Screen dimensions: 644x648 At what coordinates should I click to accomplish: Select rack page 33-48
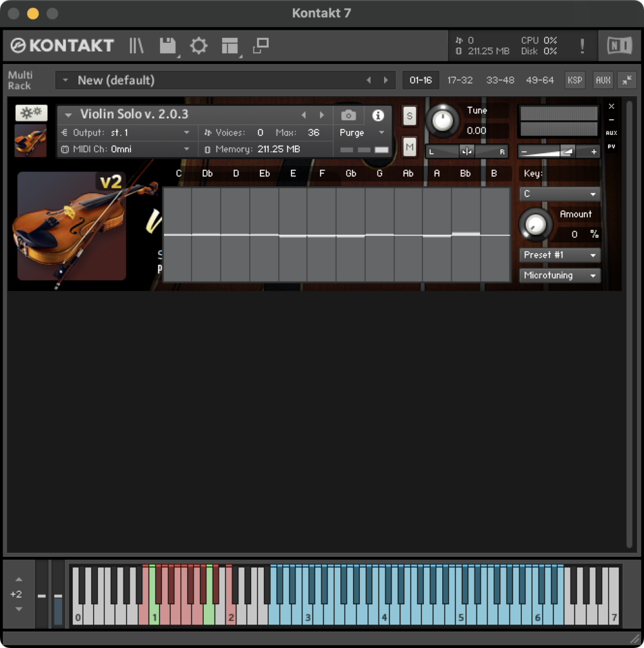tap(500, 80)
